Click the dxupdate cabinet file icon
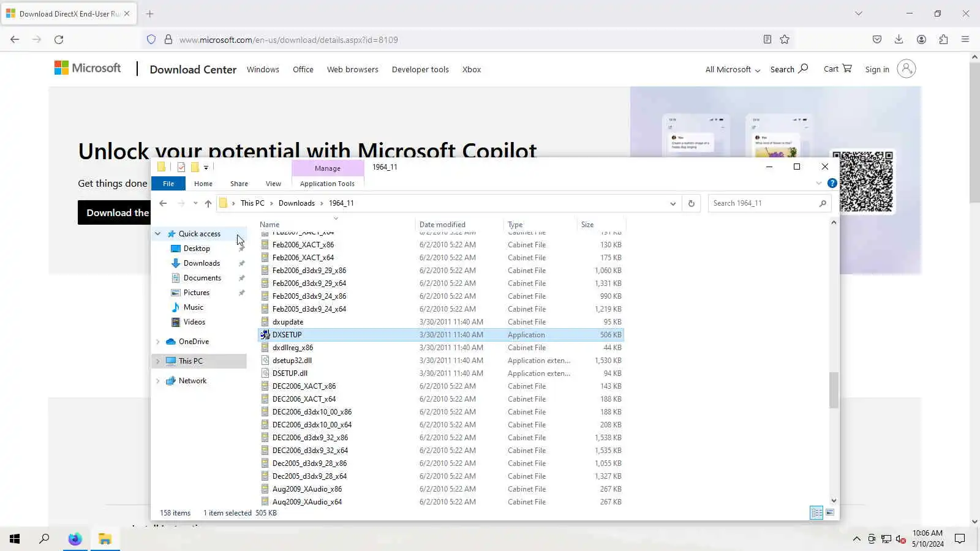 [265, 322]
